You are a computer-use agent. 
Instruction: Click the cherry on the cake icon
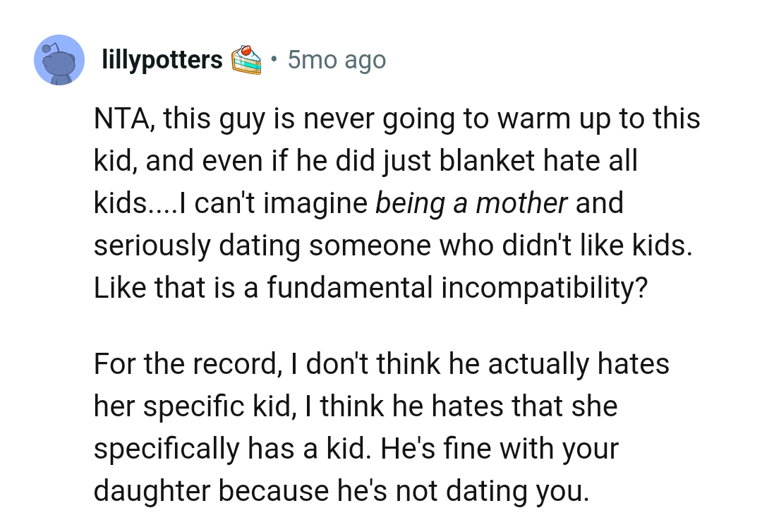click(247, 51)
